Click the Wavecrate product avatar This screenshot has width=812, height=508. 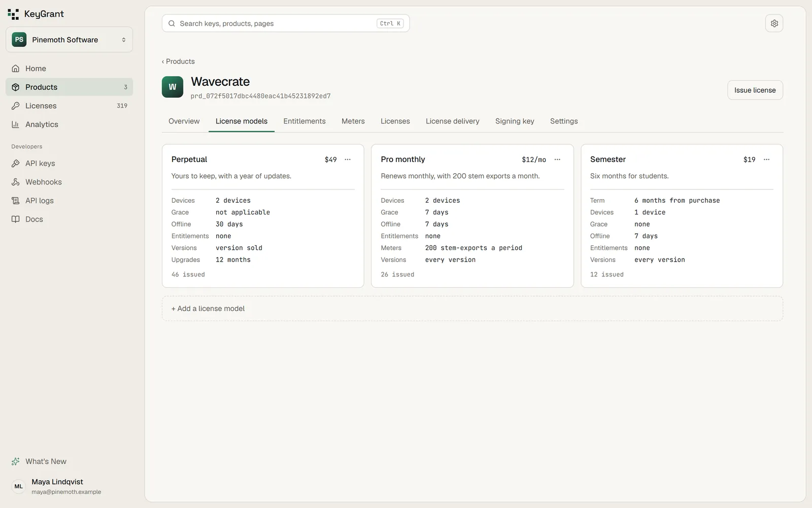click(x=173, y=87)
